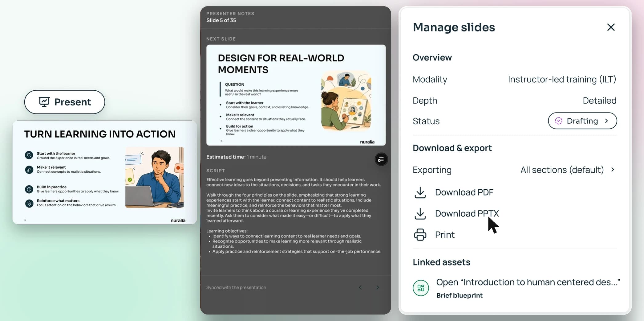
Task: Click the Design for Real-World Moments next slide thumbnail
Action: tap(296, 95)
